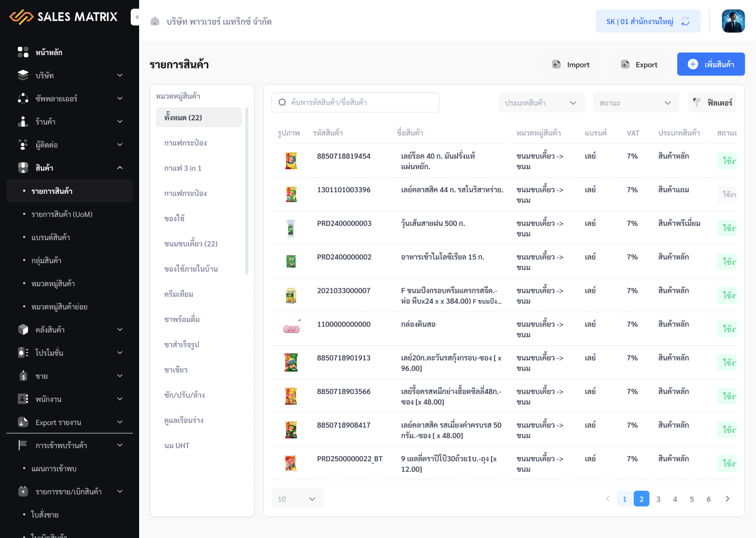Click the branch refresh sync icon
Image resolution: width=756 pixels, height=538 pixels.
(x=685, y=22)
